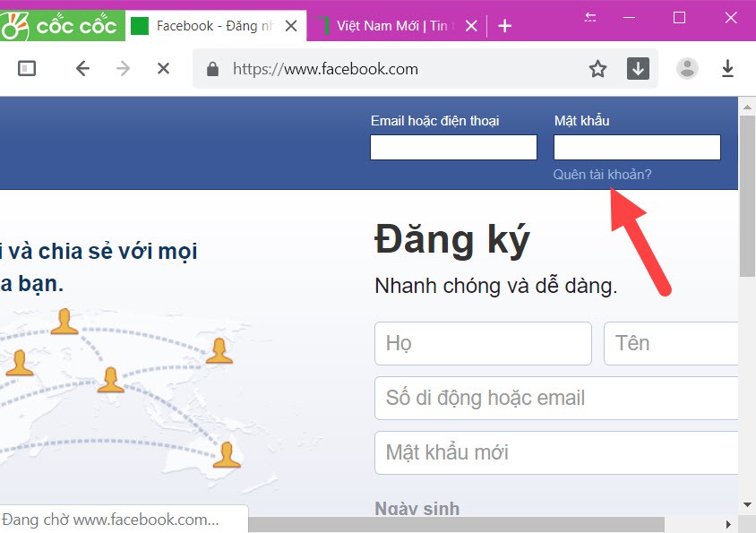Click the Ngày sinh label
Screen dimensions: 756x533
point(417,509)
